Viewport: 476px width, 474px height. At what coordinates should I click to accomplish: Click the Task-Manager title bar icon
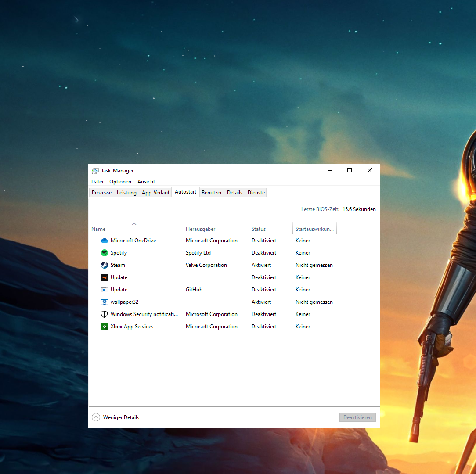coord(95,171)
